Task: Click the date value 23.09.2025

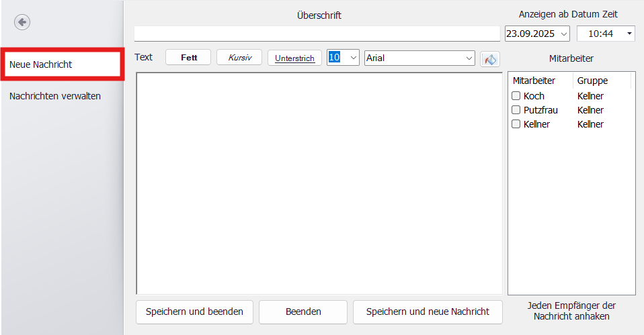Action: pyautogui.click(x=530, y=34)
